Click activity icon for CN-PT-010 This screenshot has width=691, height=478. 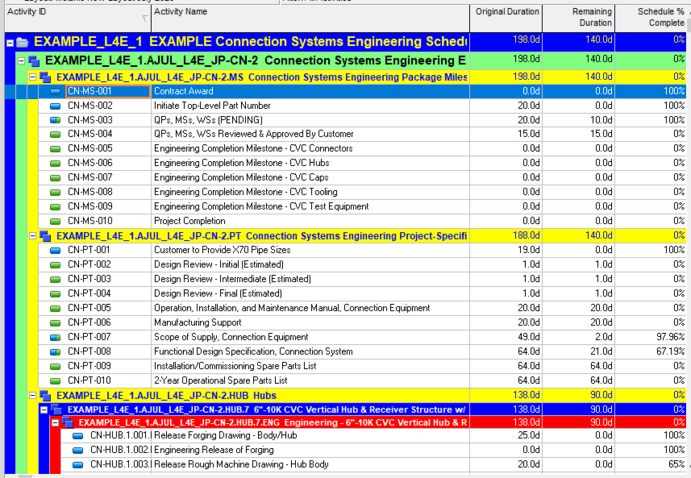[55, 381]
